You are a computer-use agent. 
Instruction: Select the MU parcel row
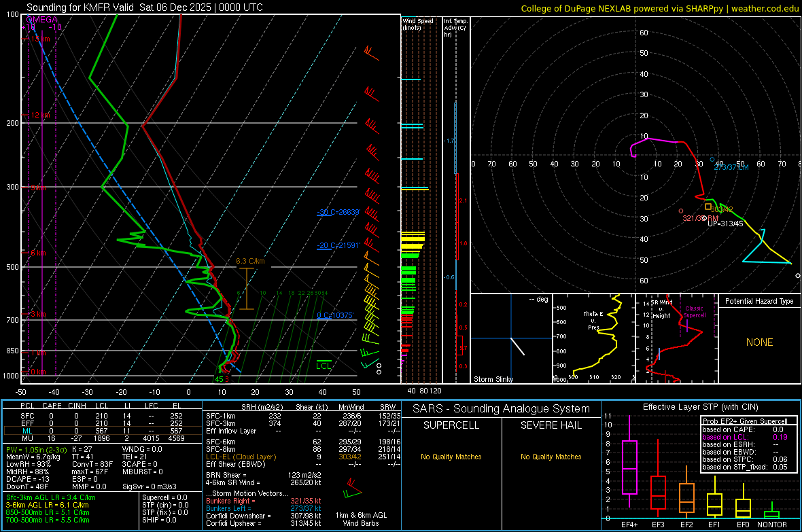click(102, 438)
